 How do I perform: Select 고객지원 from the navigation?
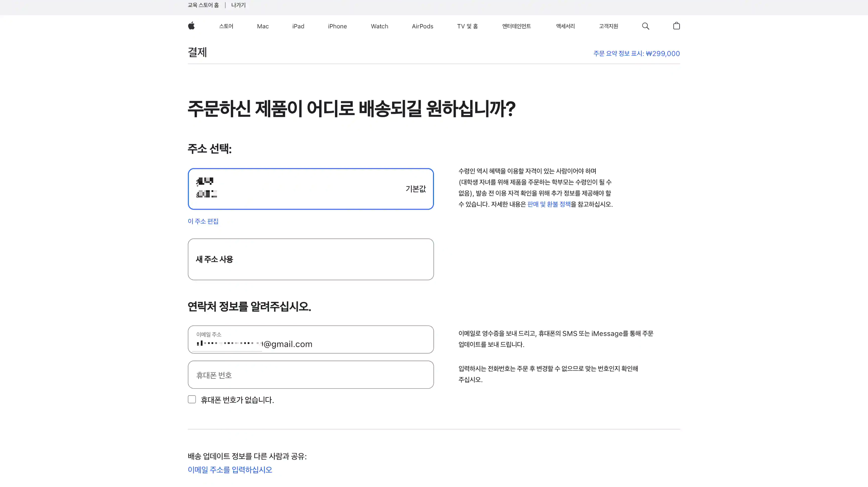pyautogui.click(x=608, y=26)
